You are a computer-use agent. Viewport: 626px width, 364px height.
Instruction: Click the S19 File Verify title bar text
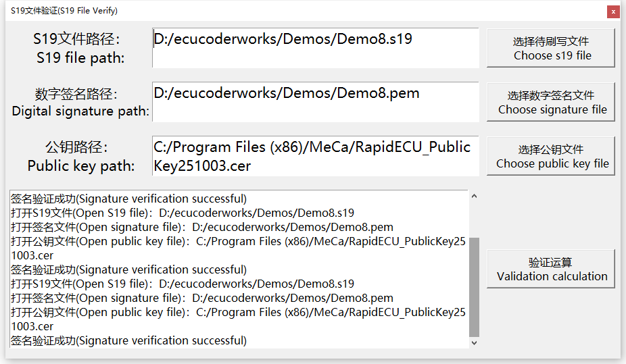click(x=64, y=11)
